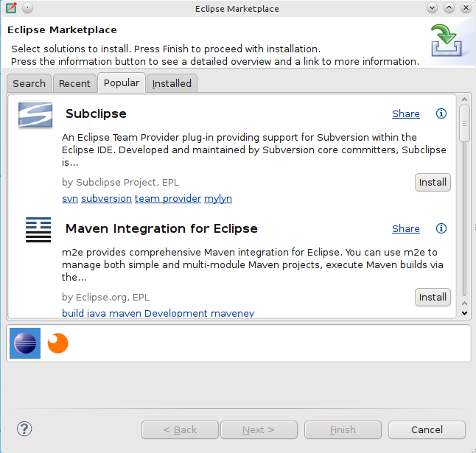Click the svn tag link

[70, 198]
